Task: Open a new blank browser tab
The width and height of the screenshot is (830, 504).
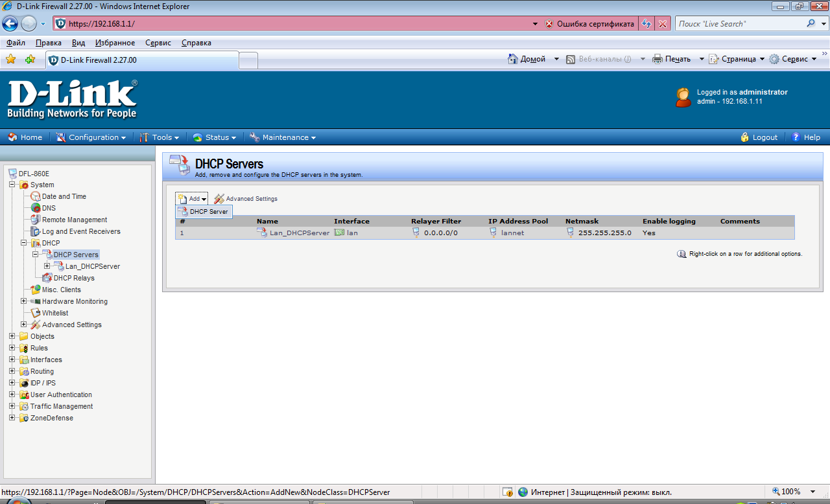Action: coord(248,61)
